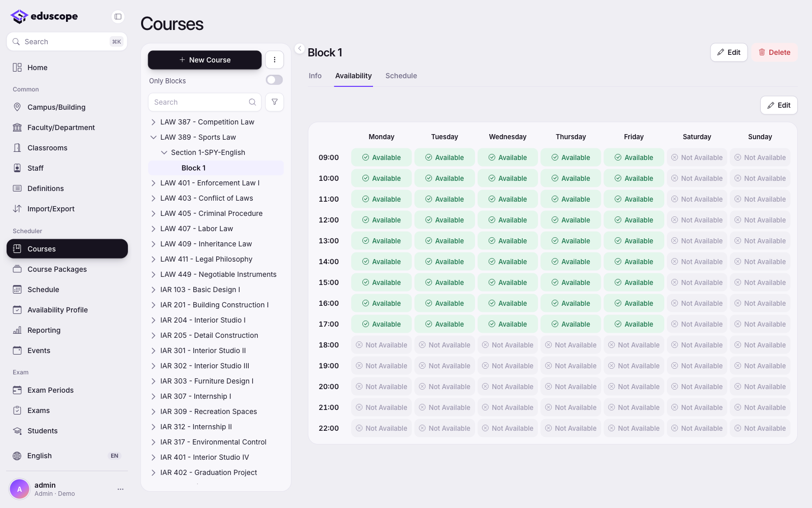Toggle Wednesday 18:00 Not Available cell
Screen dimensions: 812x508
507,345
